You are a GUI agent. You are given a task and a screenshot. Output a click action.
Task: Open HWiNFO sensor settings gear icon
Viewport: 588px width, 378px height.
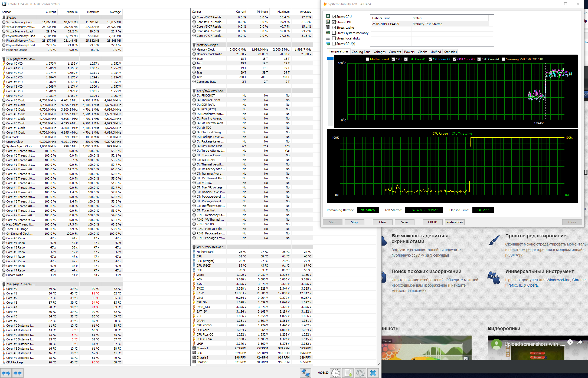point(360,373)
